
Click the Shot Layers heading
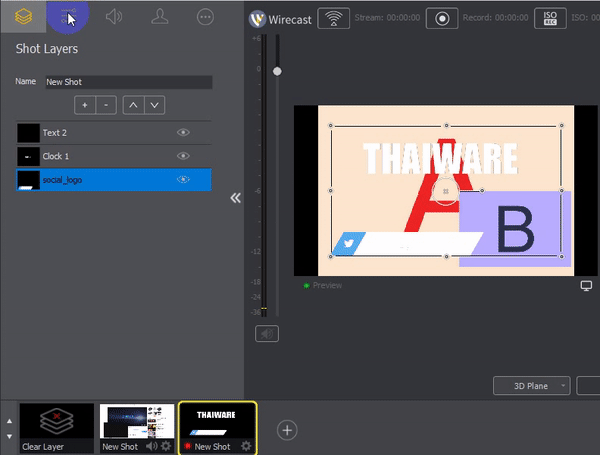click(47, 49)
